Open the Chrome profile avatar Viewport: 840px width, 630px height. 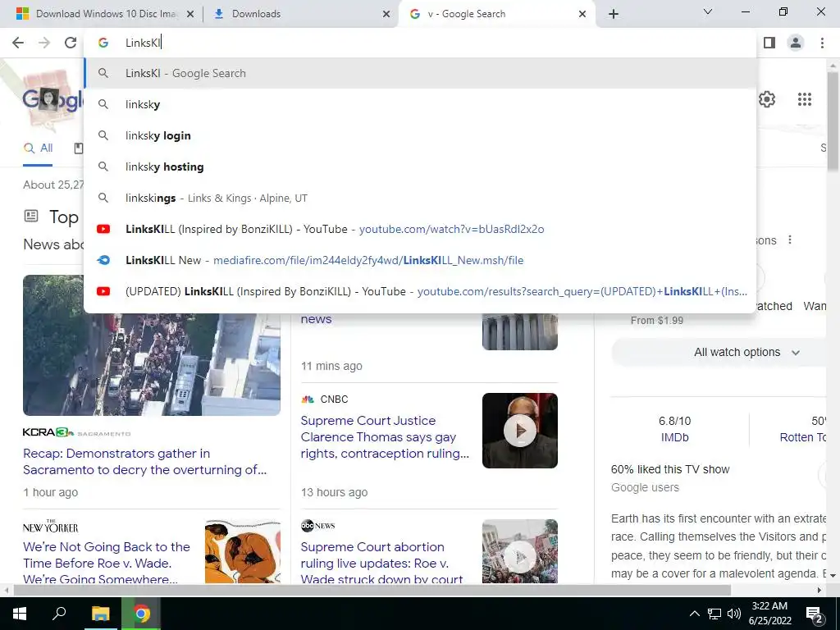(796, 43)
